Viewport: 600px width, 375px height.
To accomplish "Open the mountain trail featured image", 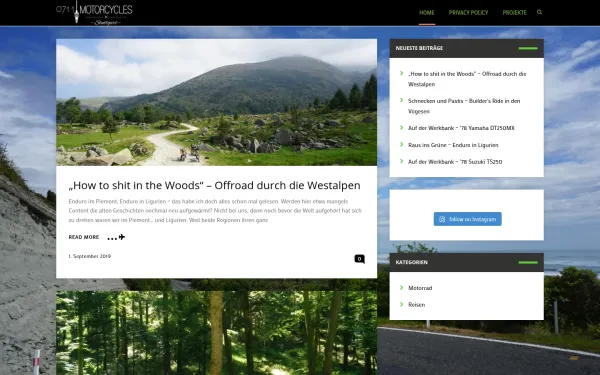I will (x=216, y=102).
